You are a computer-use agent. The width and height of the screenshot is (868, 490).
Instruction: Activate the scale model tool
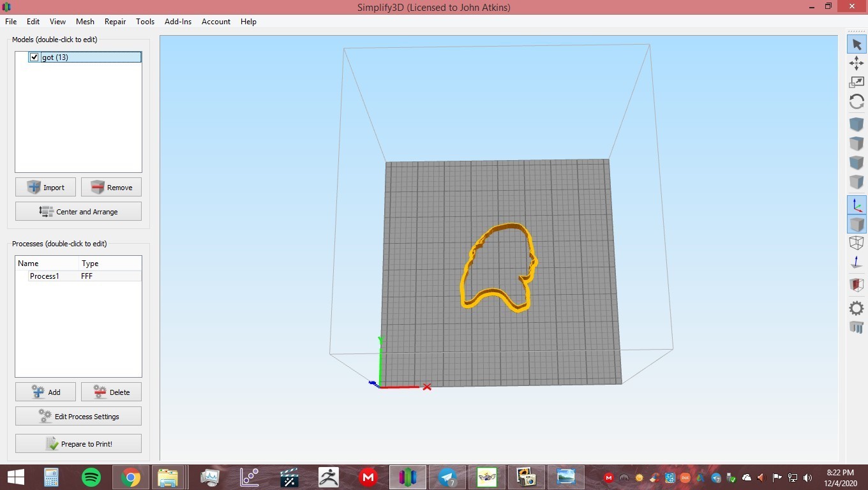tap(857, 82)
